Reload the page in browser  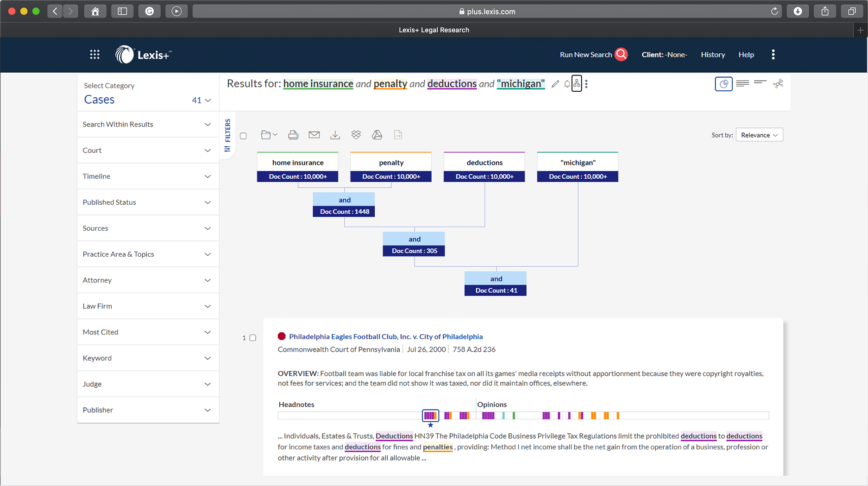click(x=774, y=11)
